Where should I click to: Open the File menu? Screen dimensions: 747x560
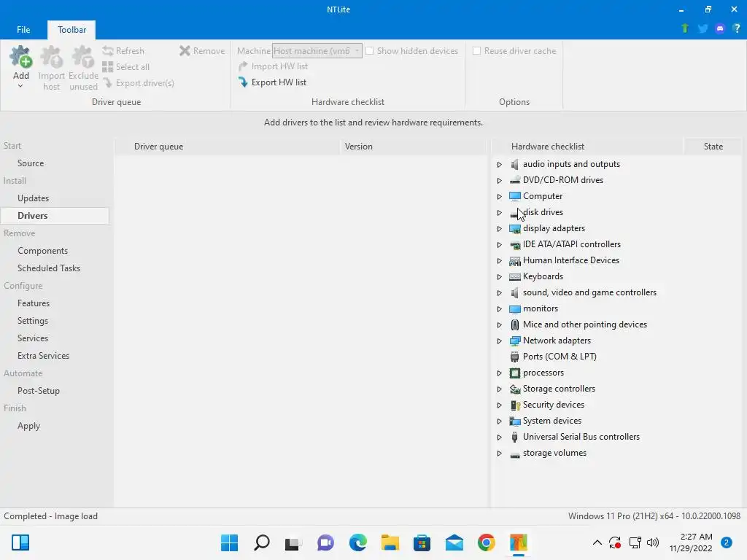[23, 29]
